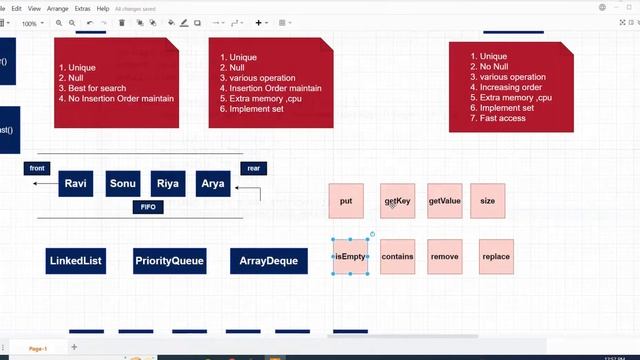Select the LinkedList box
The height and width of the screenshot is (360, 640).
pos(76,261)
